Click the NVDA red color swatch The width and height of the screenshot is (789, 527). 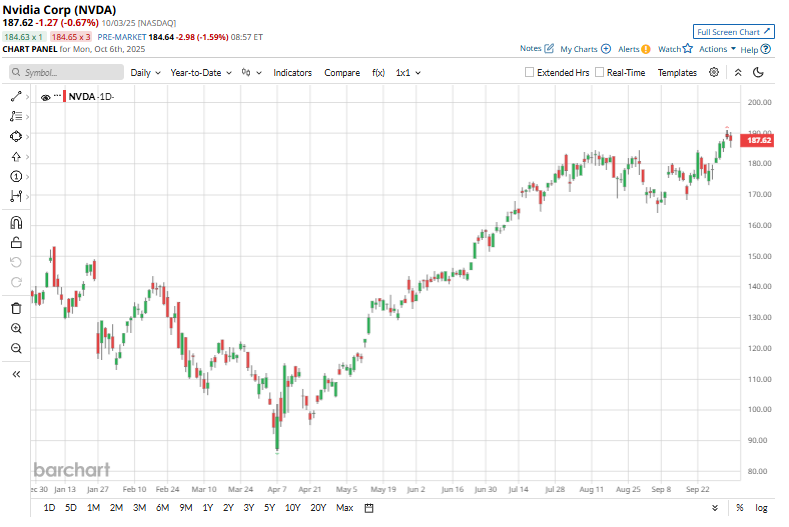pyautogui.click(x=64, y=96)
